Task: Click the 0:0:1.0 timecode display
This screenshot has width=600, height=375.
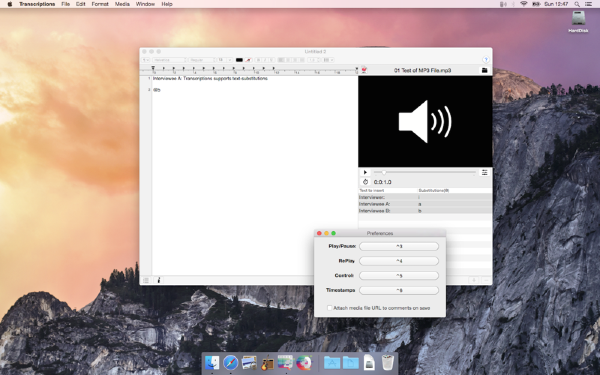Action: pos(382,182)
